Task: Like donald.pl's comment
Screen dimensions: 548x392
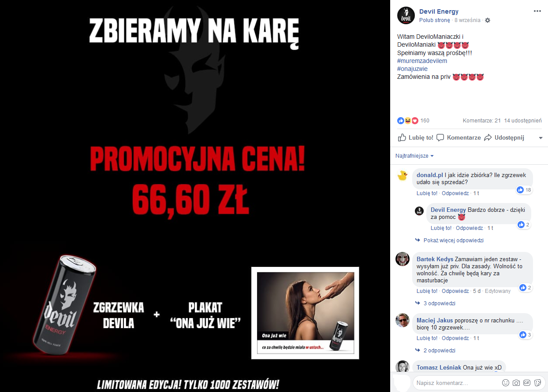Action: (427, 193)
